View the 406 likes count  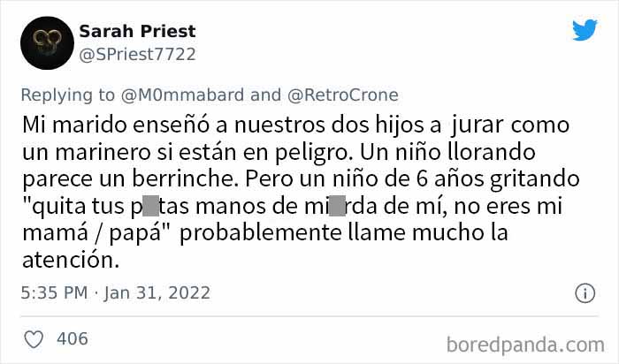tap(71, 339)
